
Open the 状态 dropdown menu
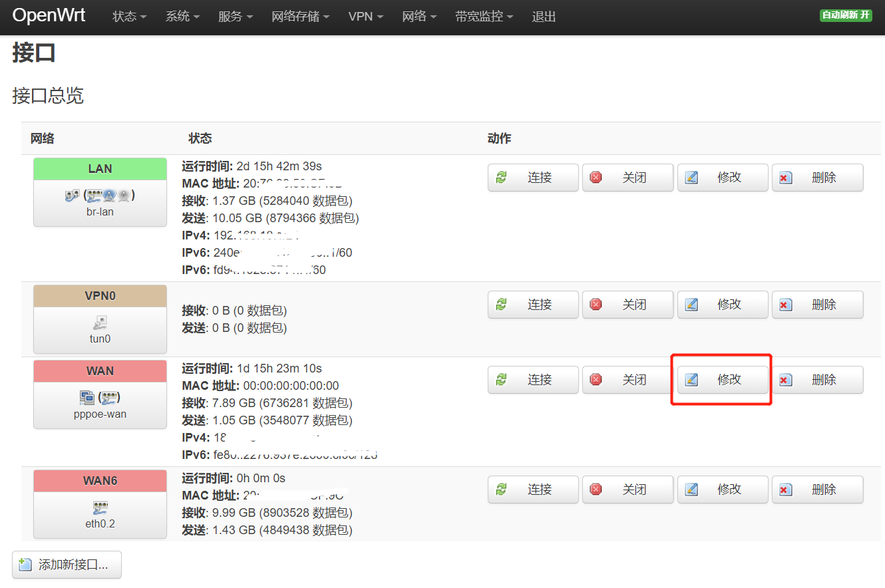(128, 17)
